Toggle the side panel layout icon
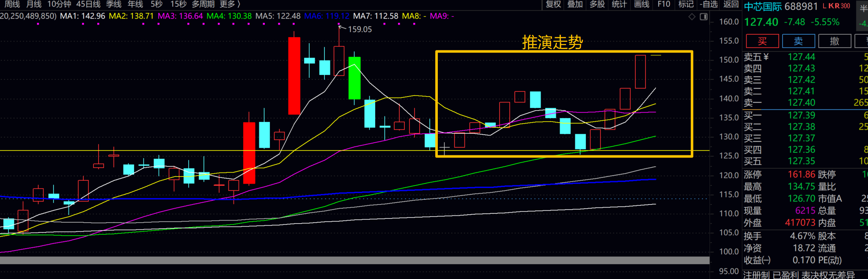The image size is (868, 279). point(704,17)
